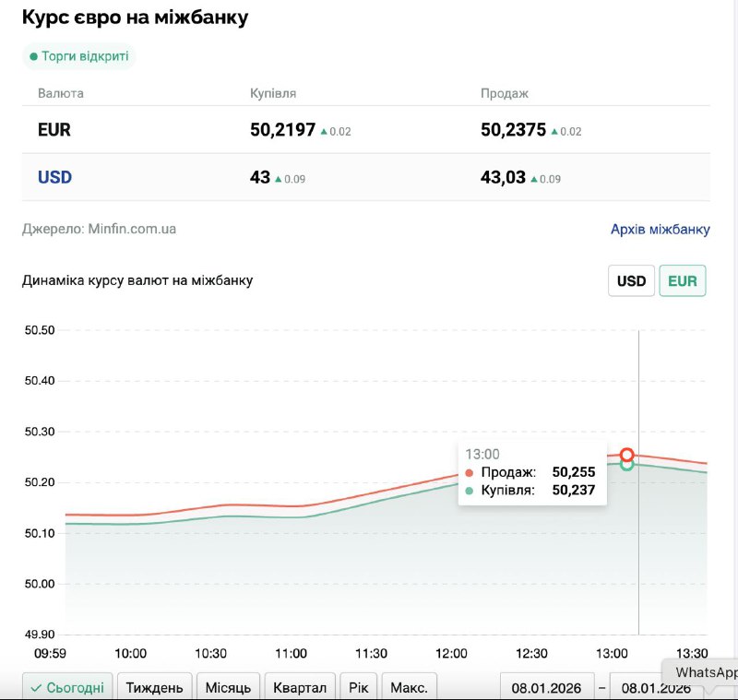This screenshot has height=700, width=738.
Task: Click the EUR sell rate 50,2375
Action: click(513, 130)
